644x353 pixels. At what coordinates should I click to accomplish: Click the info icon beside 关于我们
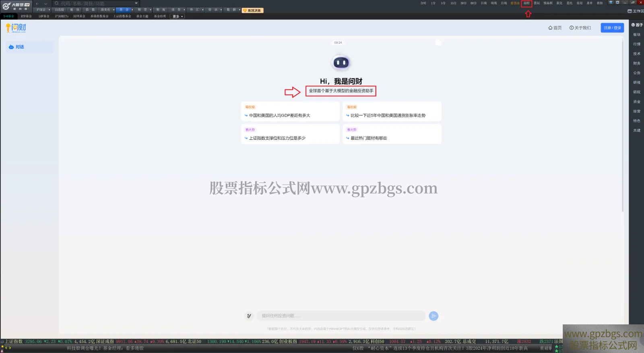tap(572, 28)
